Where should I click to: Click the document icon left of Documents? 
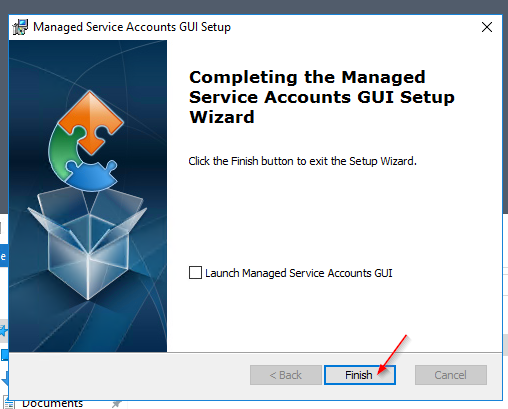8,403
